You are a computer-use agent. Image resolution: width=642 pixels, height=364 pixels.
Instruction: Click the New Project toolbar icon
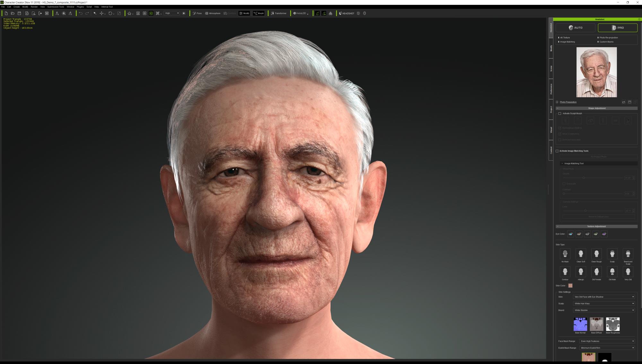click(6, 13)
